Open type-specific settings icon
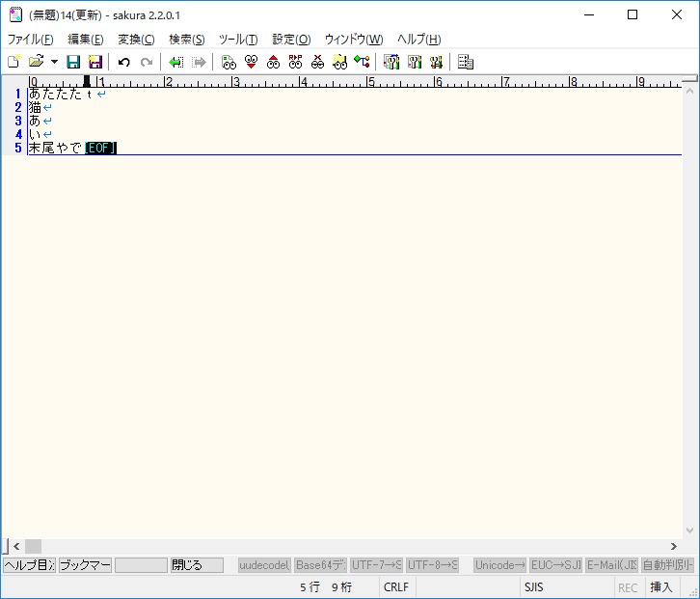 pos(415,62)
